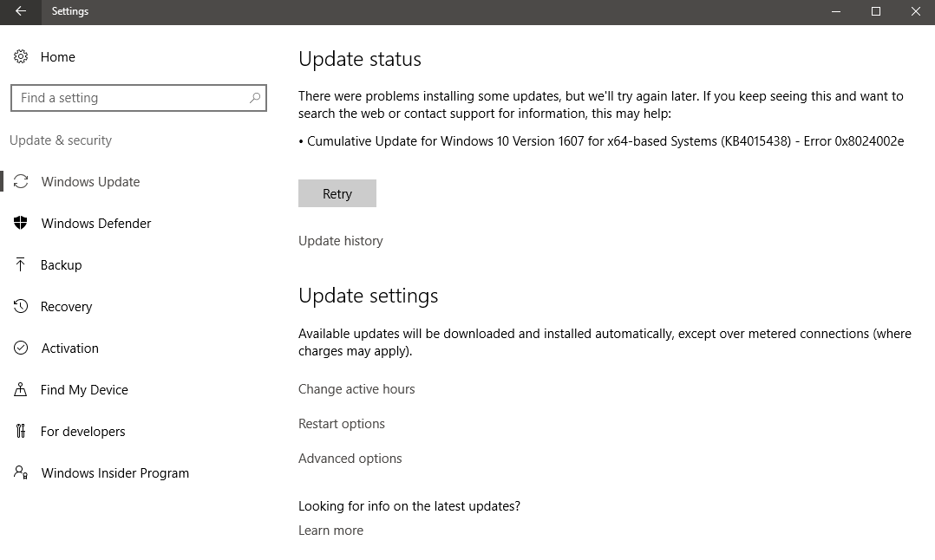The image size is (935, 560).
Task: Click the KB4015438 cumulative update error line
Action: (x=601, y=141)
